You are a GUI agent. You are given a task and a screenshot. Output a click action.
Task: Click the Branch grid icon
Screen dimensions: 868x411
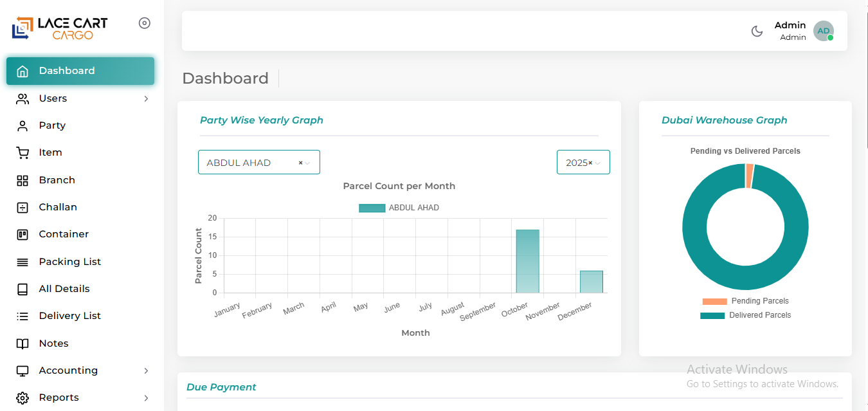[x=23, y=180]
